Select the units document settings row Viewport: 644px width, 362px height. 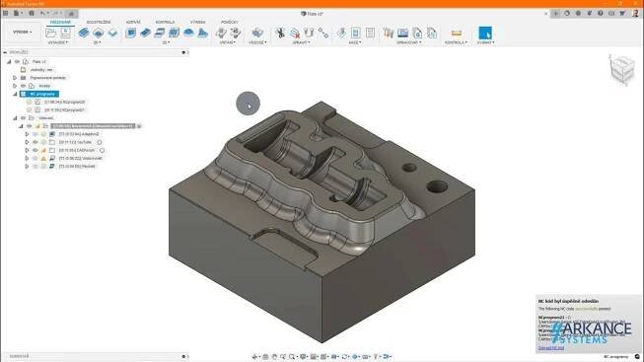41,70
